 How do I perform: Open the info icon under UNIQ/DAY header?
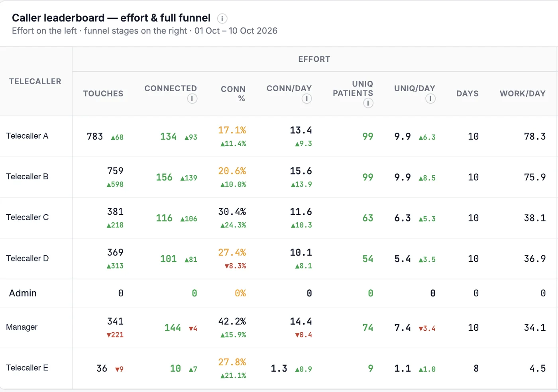click(x=430, y=98)
